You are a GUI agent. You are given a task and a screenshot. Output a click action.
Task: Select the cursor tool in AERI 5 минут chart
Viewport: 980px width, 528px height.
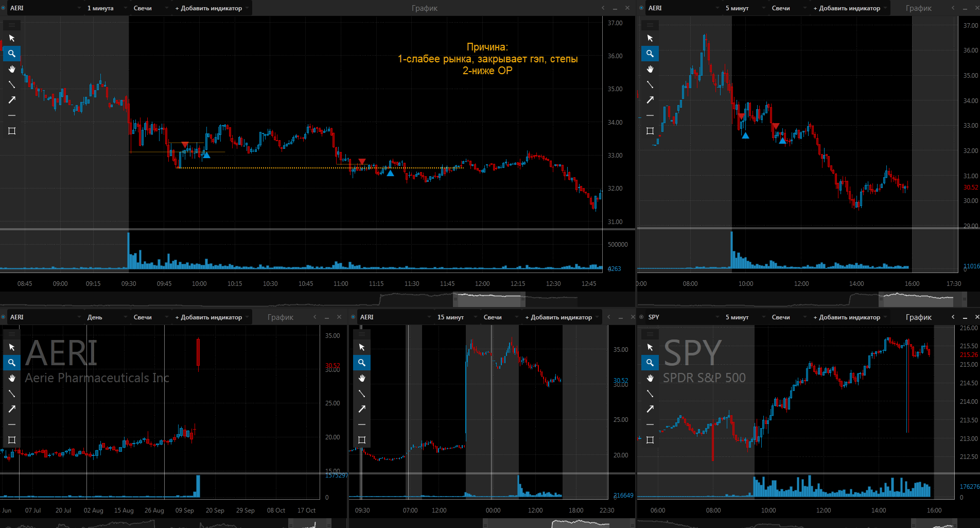coord(650,38)
